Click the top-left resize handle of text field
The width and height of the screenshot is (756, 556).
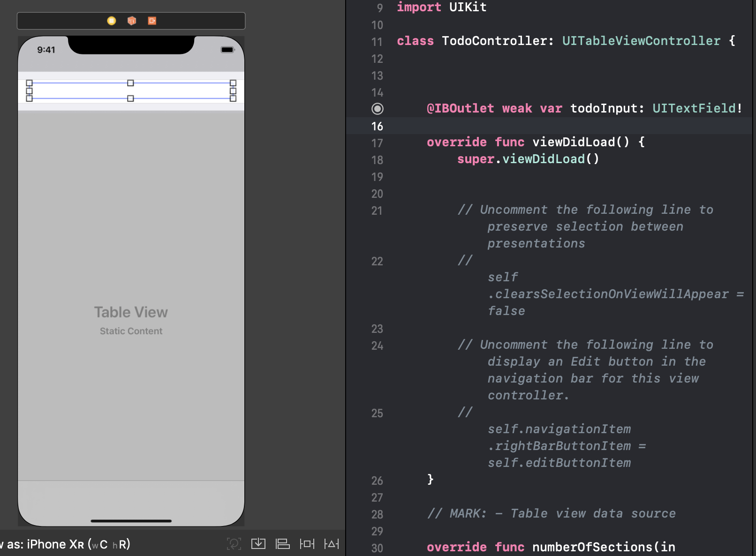tap(29, 83)
